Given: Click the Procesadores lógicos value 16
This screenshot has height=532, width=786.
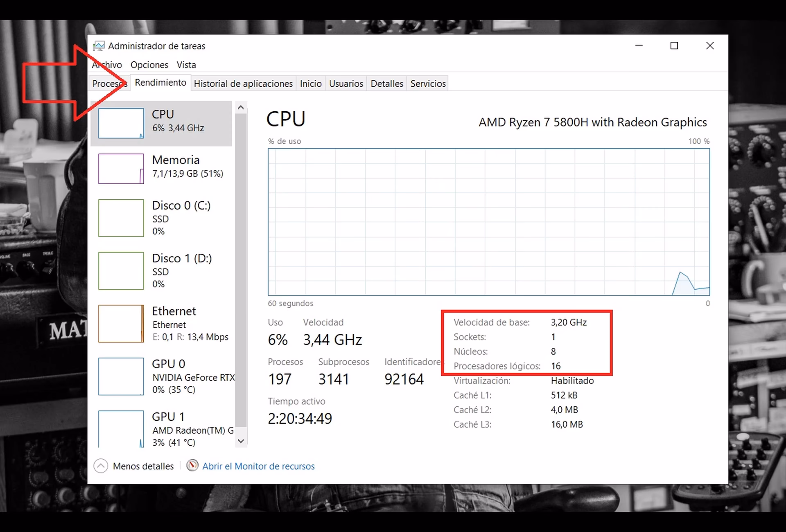Looking at the screenshot, I should click(x=556, y=366).
